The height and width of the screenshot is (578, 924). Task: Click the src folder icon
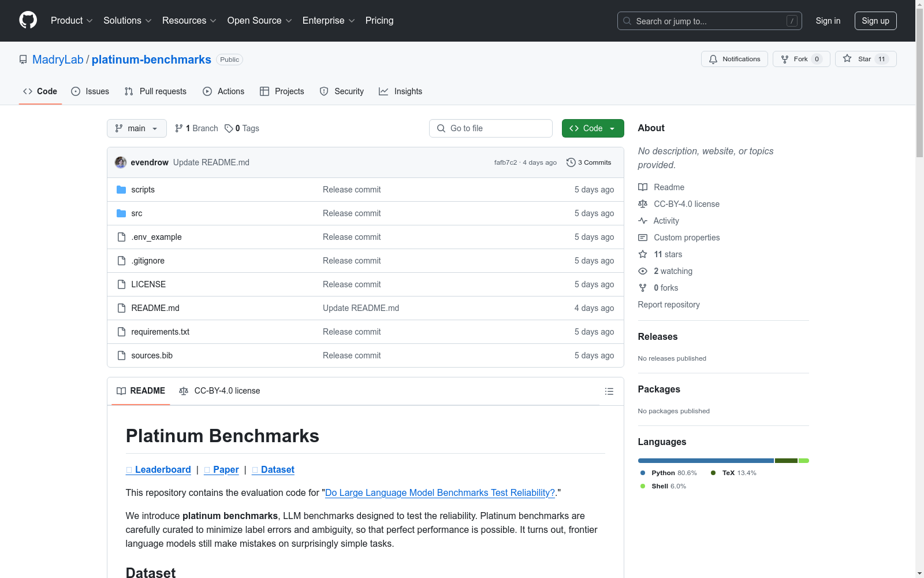click(x=121, y=213)
